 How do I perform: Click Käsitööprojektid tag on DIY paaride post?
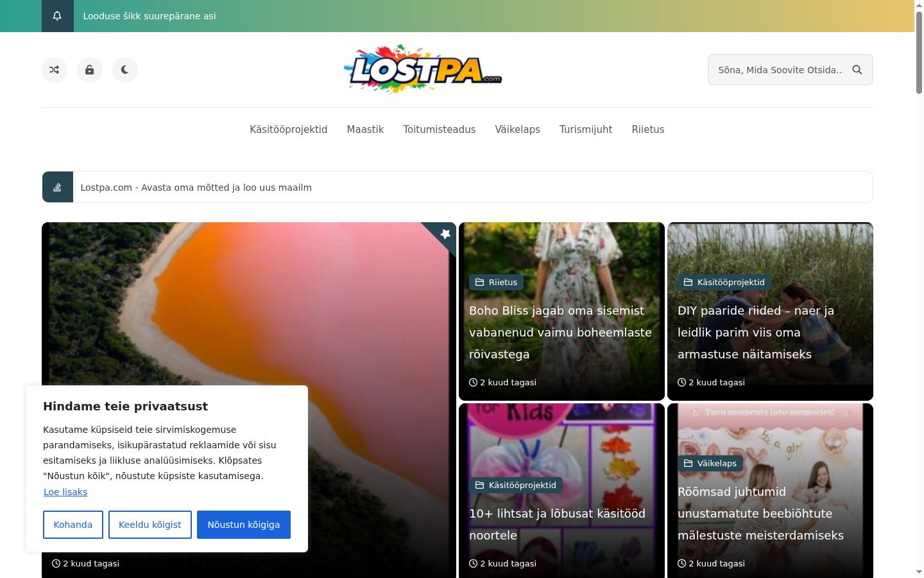coord(724,282)
